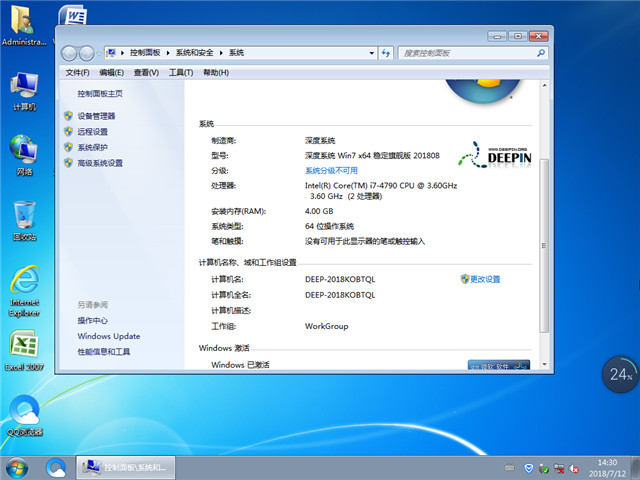Image resolution: width=640 pixels, height=480 pixels.
Task: Click the refresh button beside address bar
Action: click(x=386, y=53)
